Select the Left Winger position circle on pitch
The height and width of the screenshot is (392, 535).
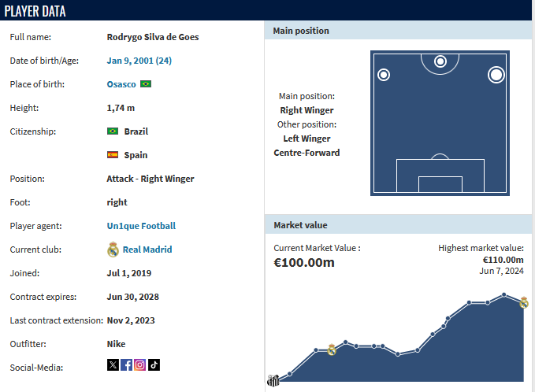coord(384,75)
